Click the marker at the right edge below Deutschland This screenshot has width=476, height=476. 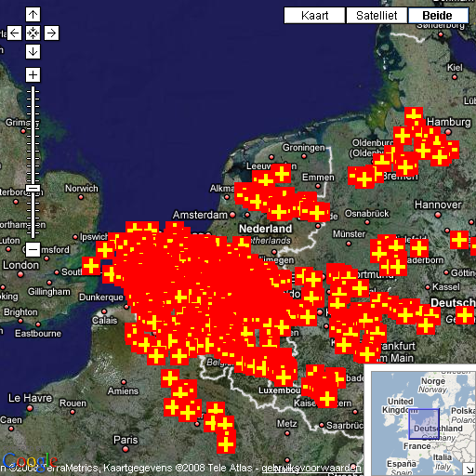(465, 315)
